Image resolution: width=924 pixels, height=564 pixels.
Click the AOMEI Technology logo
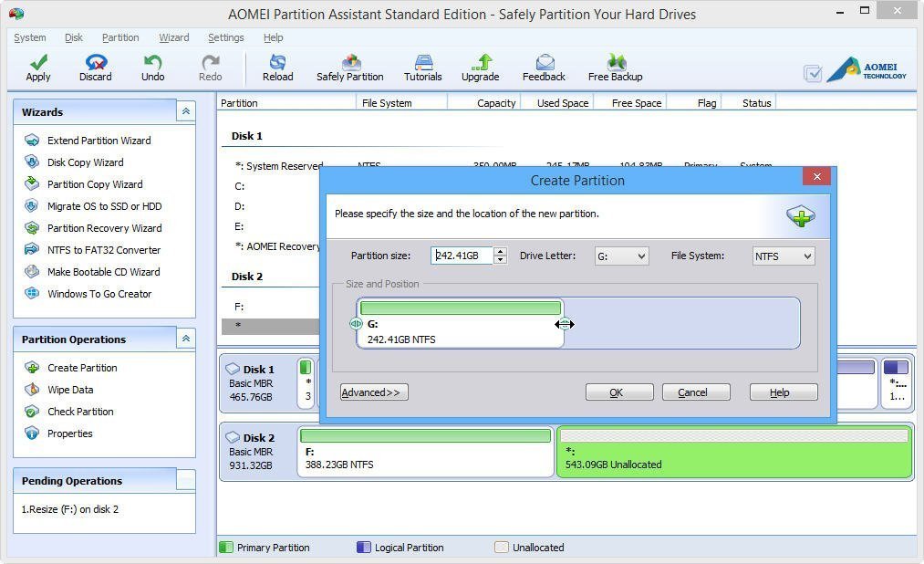pyautogui.click(x=867, y=69)
